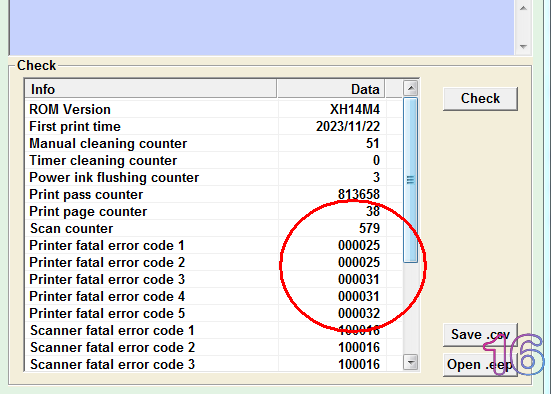Select Printer fatal error code 1 row

coord(214,245)
